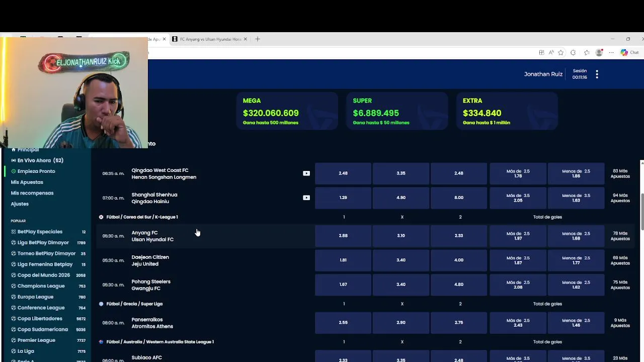Click the page vertical scrollbar thumb

(642, 211)
